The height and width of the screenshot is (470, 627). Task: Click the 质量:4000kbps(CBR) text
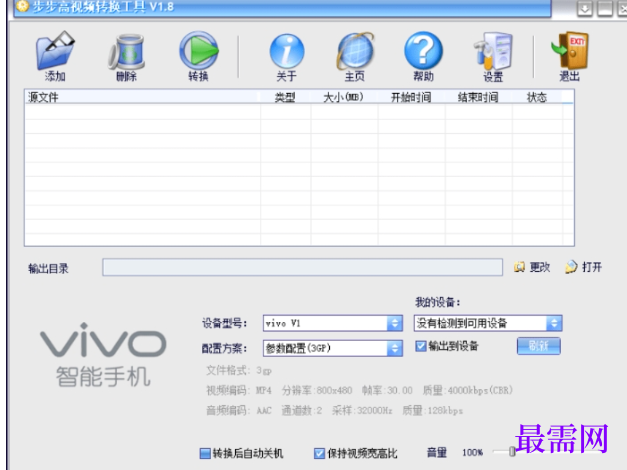467,390
